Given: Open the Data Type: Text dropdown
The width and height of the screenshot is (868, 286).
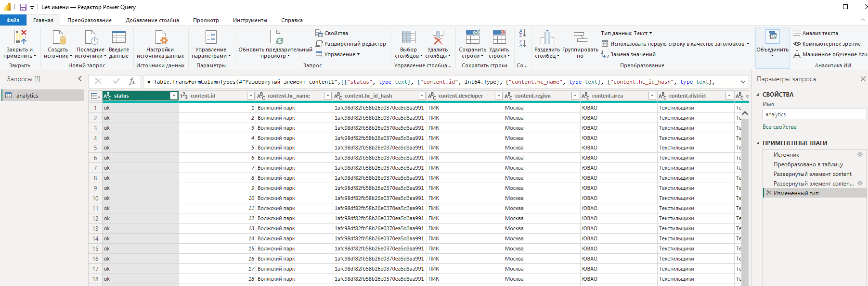Looking at the screenshot, I should (626, 33).
